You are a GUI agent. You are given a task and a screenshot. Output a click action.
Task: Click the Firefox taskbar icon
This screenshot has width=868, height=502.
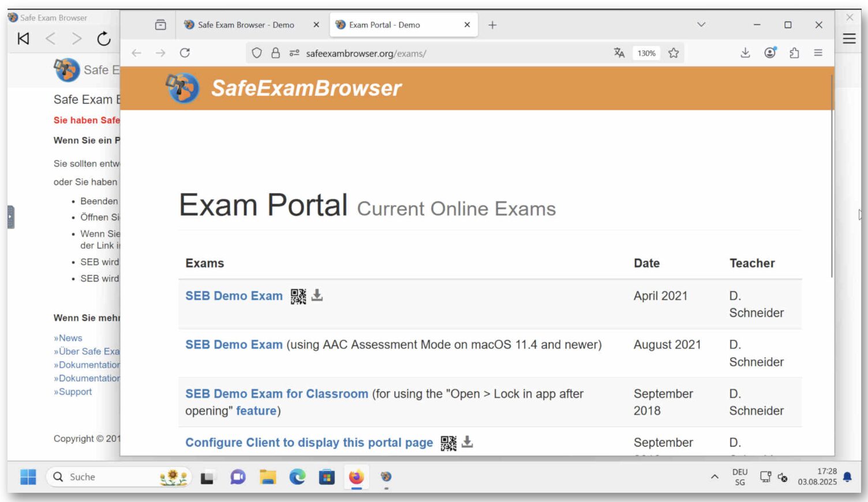click(x=356, y=477)
